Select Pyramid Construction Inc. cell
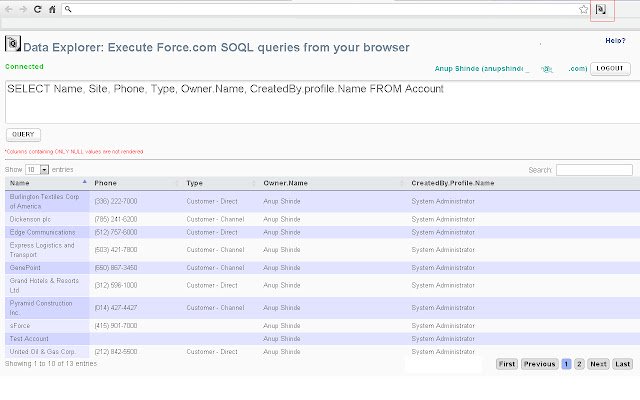The width and height of the screenshot is (640, 400). coord(47,308)
